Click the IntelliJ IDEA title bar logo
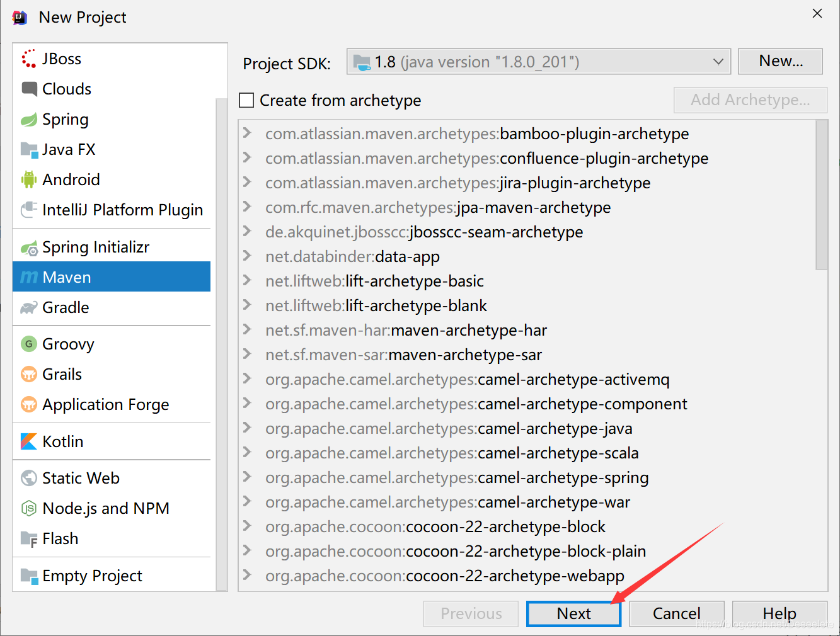This screenshot has height=636, width=840. (x=20, y=18)
